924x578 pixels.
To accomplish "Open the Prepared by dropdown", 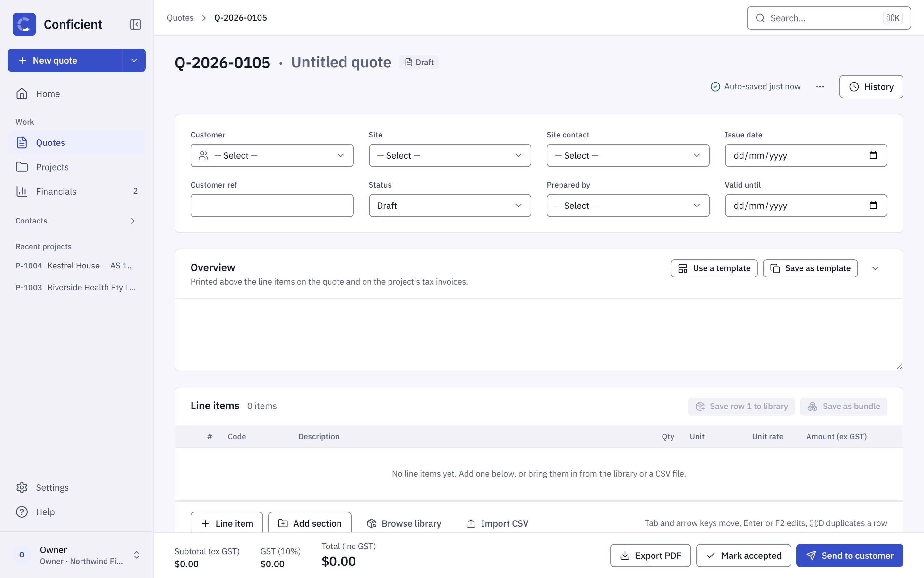I will pyautogui.click(x=628, y=206).
